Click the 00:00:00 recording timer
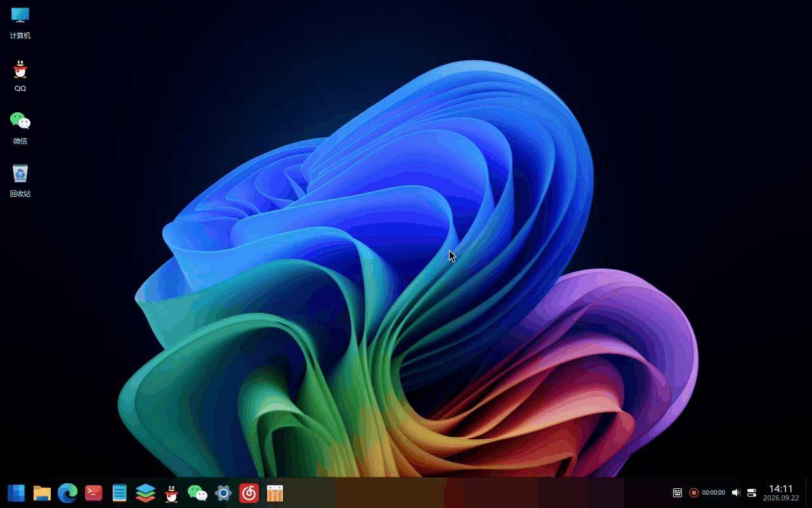The height and width of the screenshot is (508, 812). tap(714, 493)
